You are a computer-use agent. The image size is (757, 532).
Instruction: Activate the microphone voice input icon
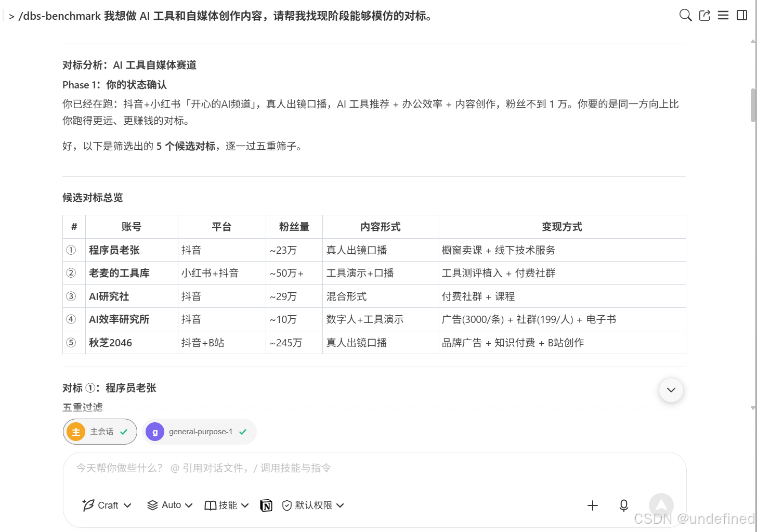[624, 505]
